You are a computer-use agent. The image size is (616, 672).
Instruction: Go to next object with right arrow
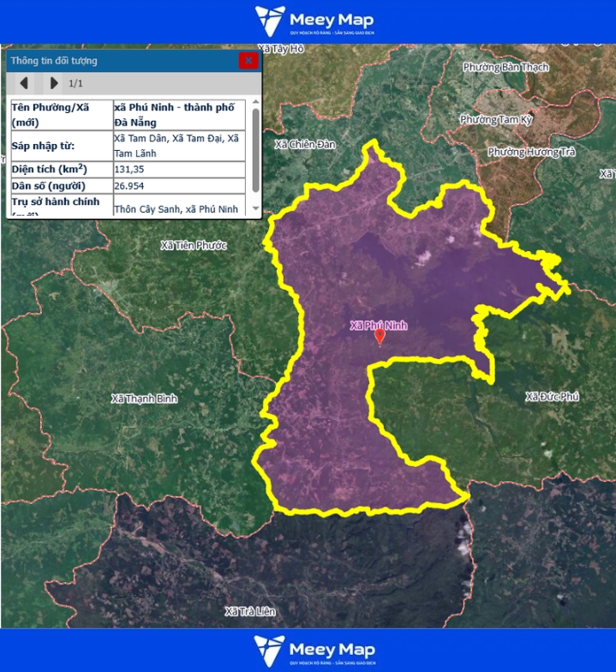[x=54, y=83]
